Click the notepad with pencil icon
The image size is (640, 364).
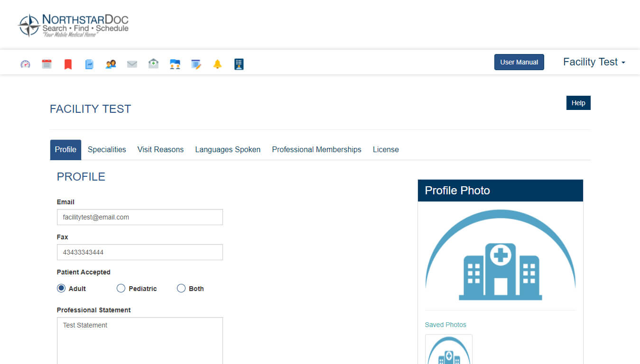(x=196, y=64)
